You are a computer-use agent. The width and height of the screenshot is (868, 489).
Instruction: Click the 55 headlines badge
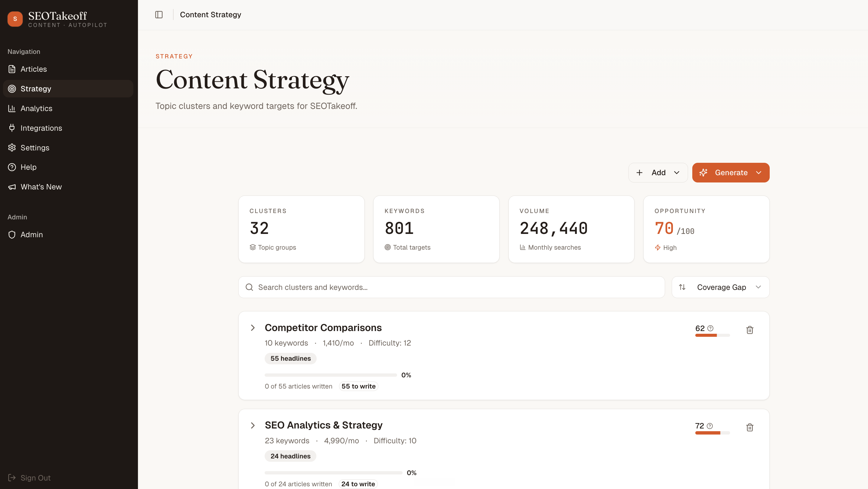pyautogui.click(x=290, y=359)
